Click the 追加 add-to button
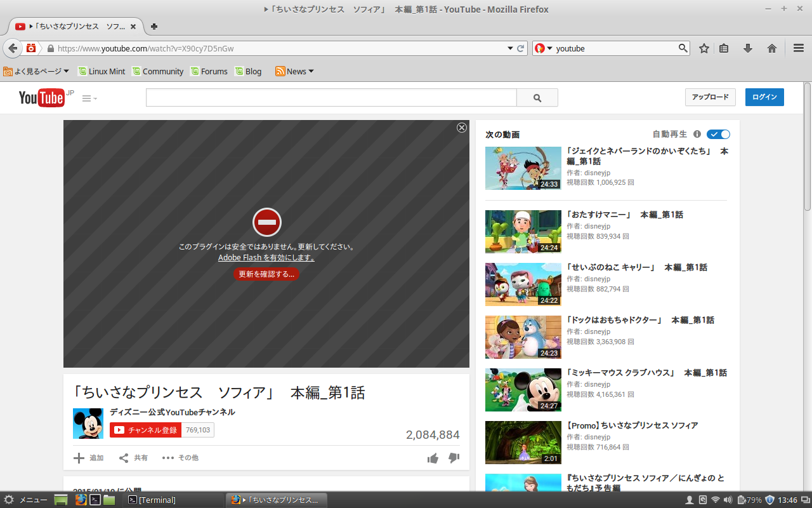This screenshot has width=812, height=508. point(88,458)
